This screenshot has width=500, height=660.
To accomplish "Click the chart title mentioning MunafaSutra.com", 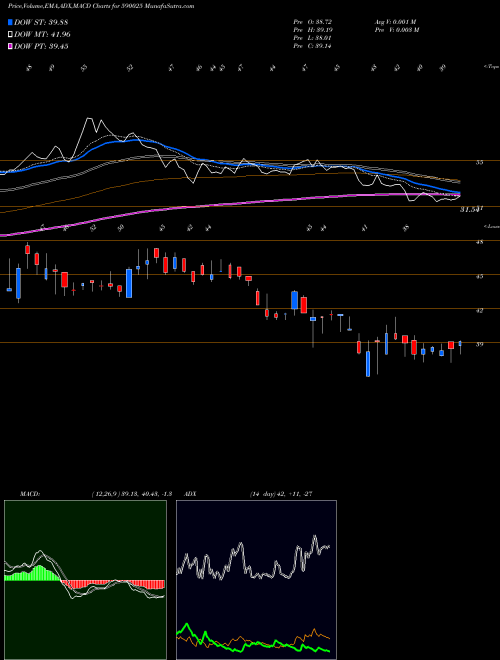I will 101,6.
